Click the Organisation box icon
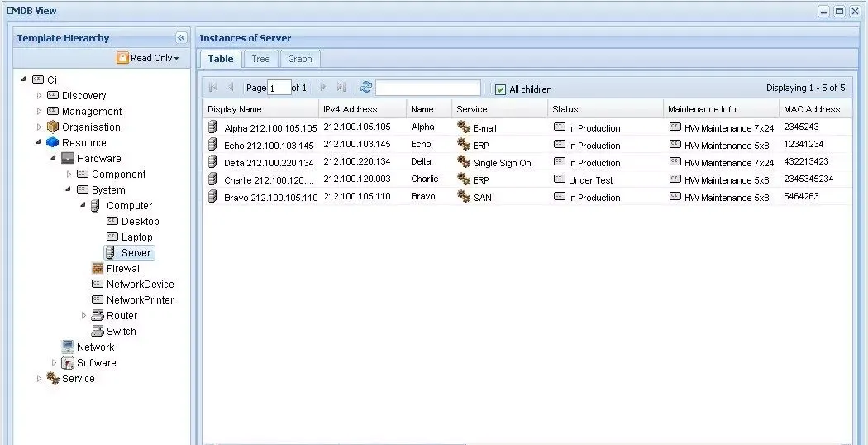 [x=53, y=127]
